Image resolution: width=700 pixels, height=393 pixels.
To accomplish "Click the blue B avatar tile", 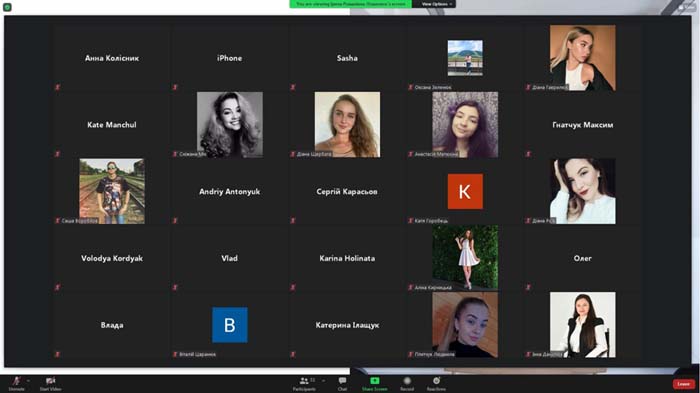I will [x=229, y=325].
